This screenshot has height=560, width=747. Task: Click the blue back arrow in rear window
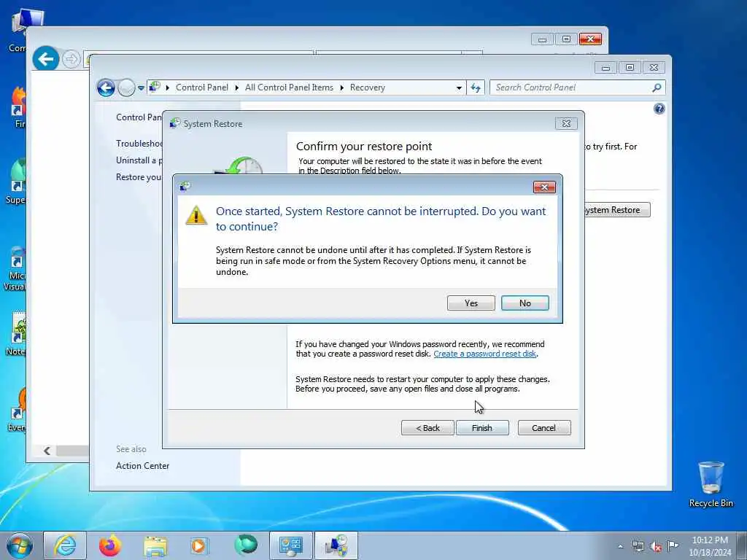pyautogui.click(x=46, y=59)
